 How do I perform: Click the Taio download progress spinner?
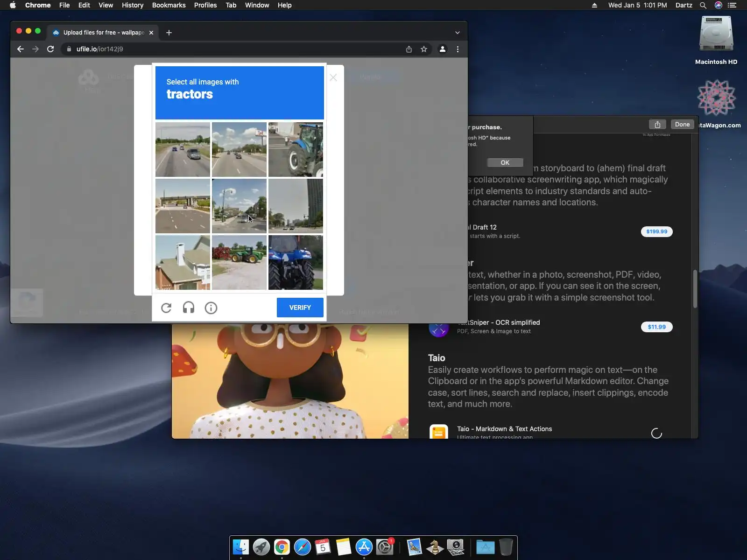[656, 434]
